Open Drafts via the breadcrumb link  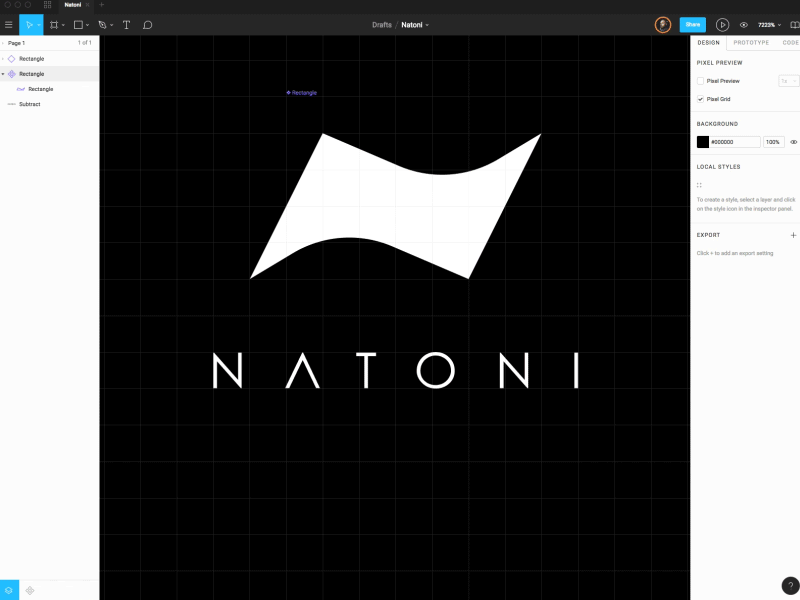[x=381, y=24]
